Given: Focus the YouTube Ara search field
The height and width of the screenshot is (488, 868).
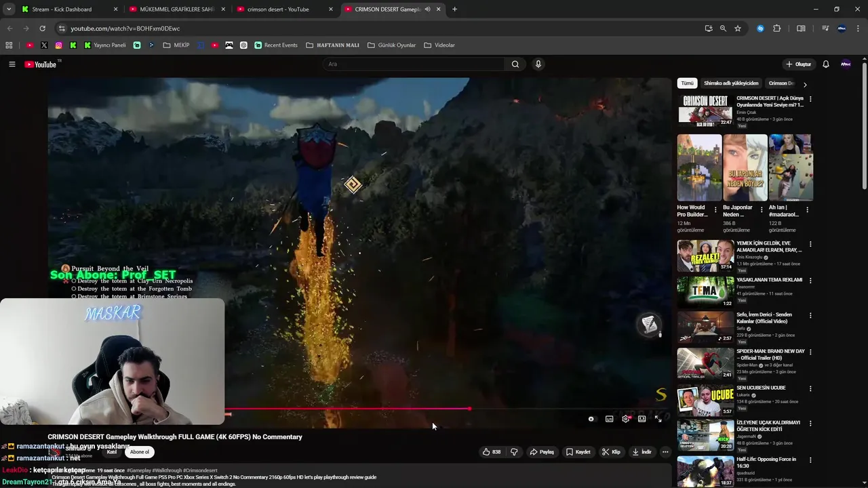Looking at the screenshot, I should [x=414, y=64].
